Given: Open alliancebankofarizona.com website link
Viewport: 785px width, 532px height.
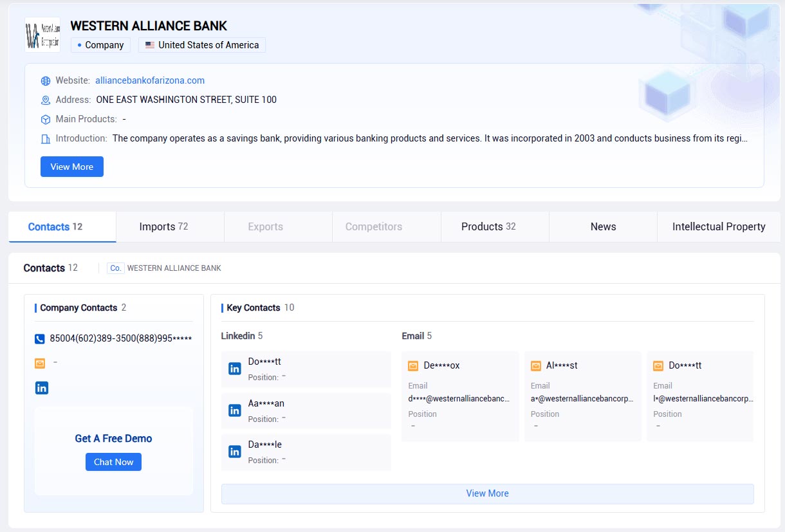Looking at the screenshot, I should pyautogui.click(x=150, y=80).
